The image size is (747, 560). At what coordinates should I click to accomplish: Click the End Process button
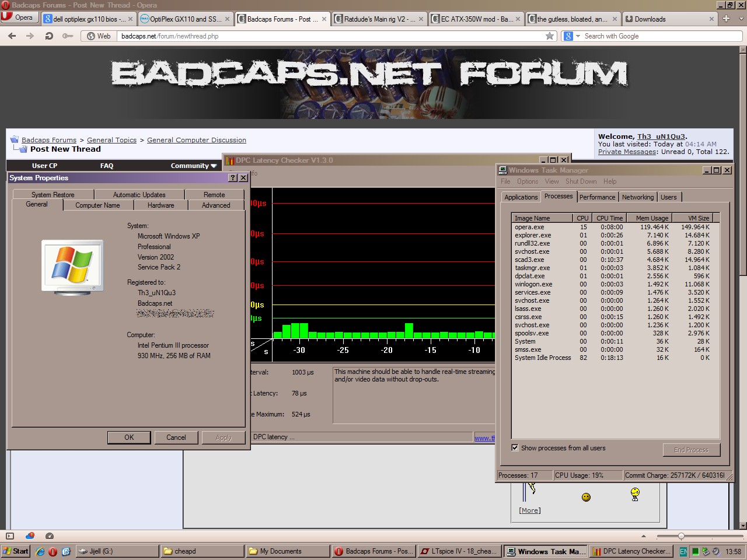(692, 450)
